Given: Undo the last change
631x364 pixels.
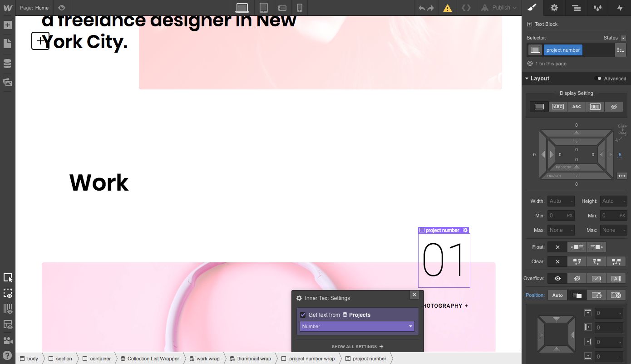Looking at the screenshot, I should (x=422, y=8).
